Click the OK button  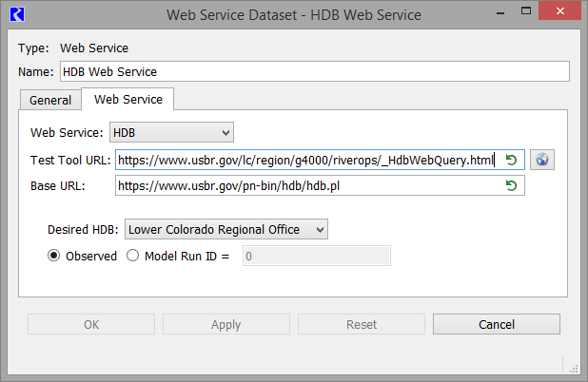point(91,324)
